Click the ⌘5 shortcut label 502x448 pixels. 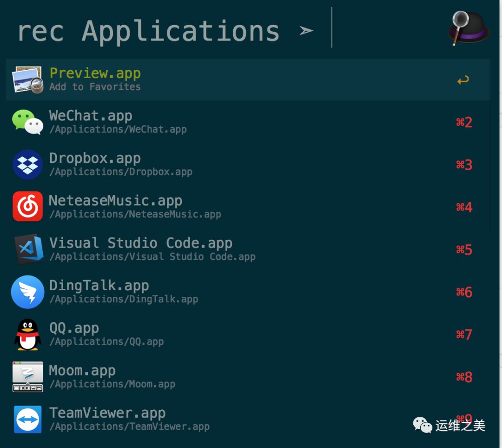[464, 250]
